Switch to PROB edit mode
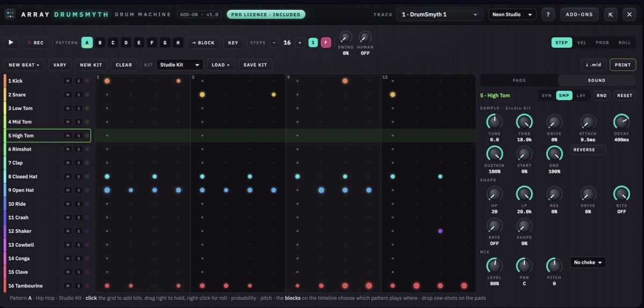The height and width of the screenshot is (308, 644). [x=602, y=42]
